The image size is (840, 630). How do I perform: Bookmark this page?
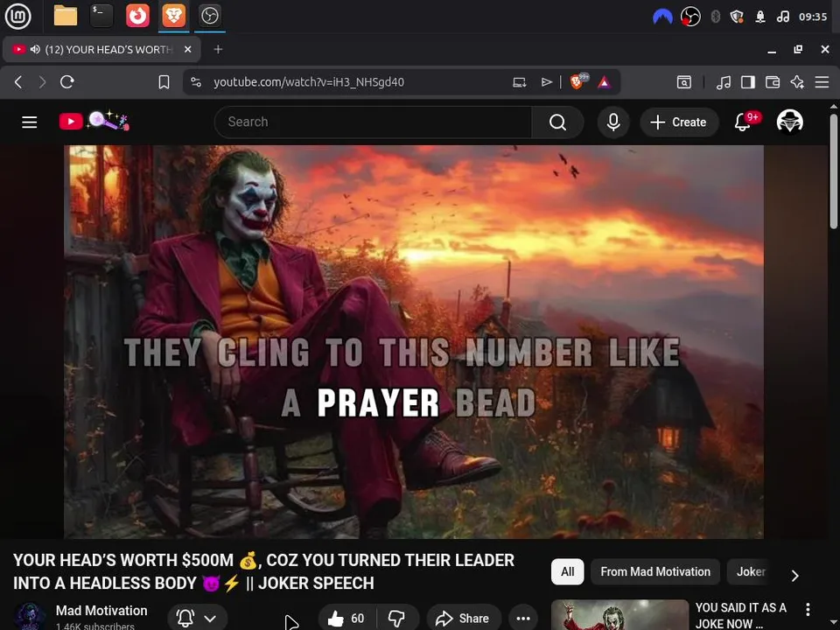pyautogui.click(x=164, y=82)
